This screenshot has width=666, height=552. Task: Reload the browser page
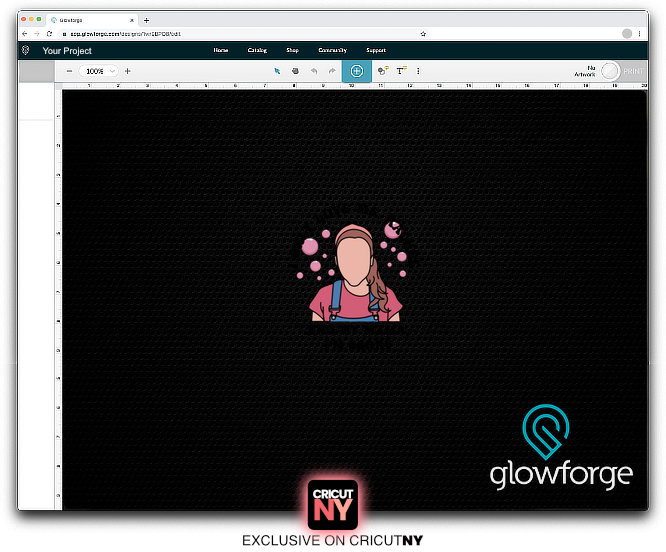pos(49,34)
